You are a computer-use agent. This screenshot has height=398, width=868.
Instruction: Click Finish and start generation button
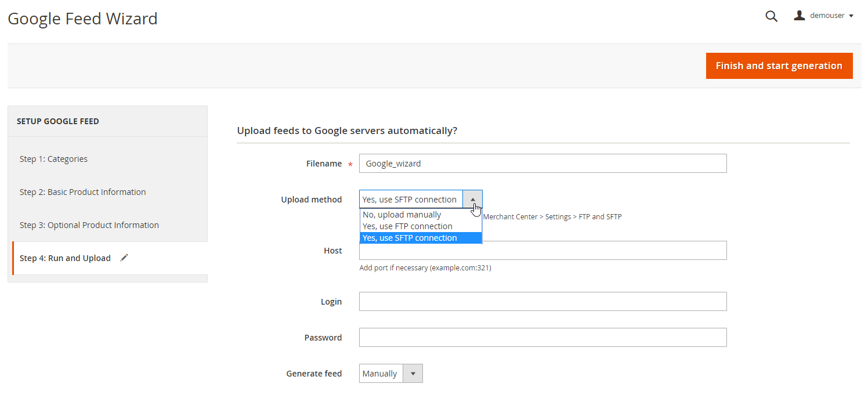tap(779, 66)
